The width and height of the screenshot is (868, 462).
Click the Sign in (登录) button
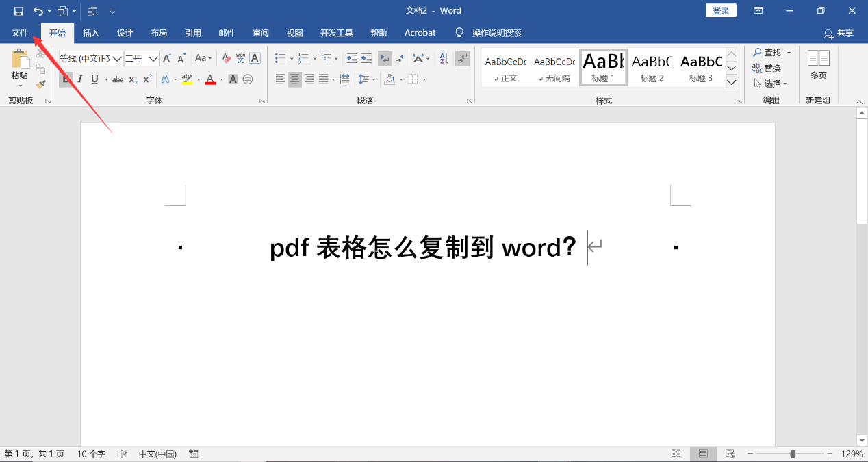(721, 10)
